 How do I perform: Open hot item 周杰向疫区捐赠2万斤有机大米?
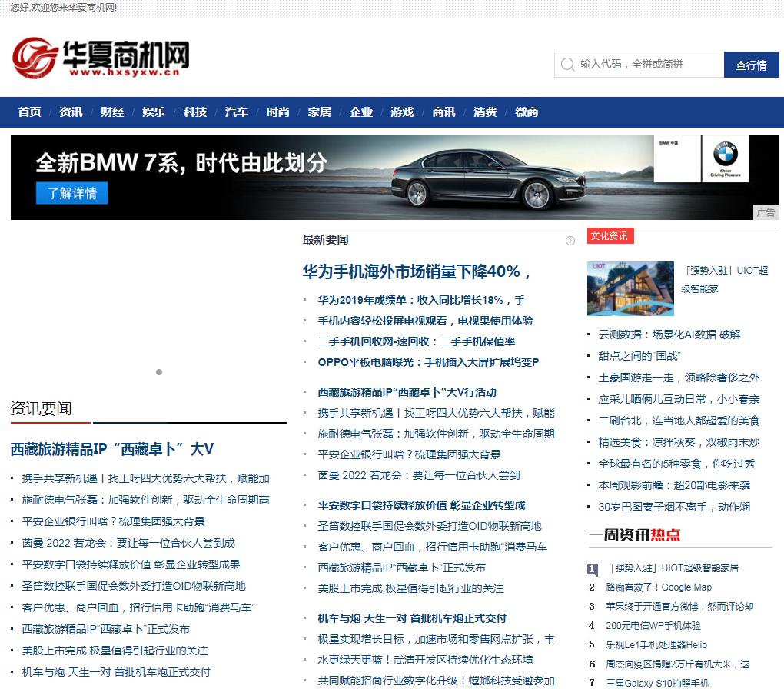[677, 664]
